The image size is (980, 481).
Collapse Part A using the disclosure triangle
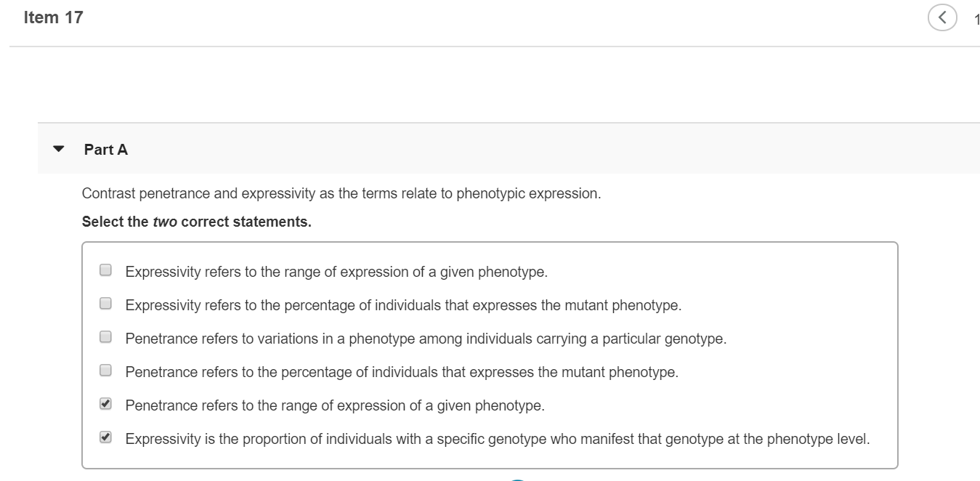[59, 148]
